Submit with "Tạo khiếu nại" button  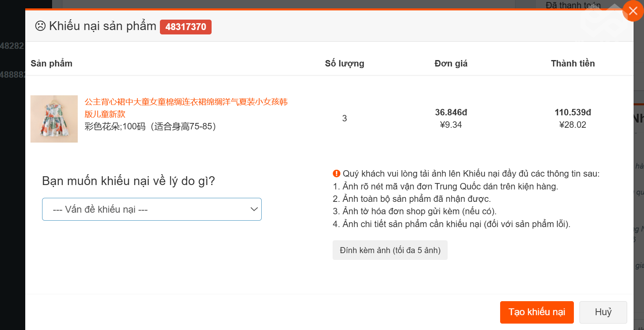point(537,312)
